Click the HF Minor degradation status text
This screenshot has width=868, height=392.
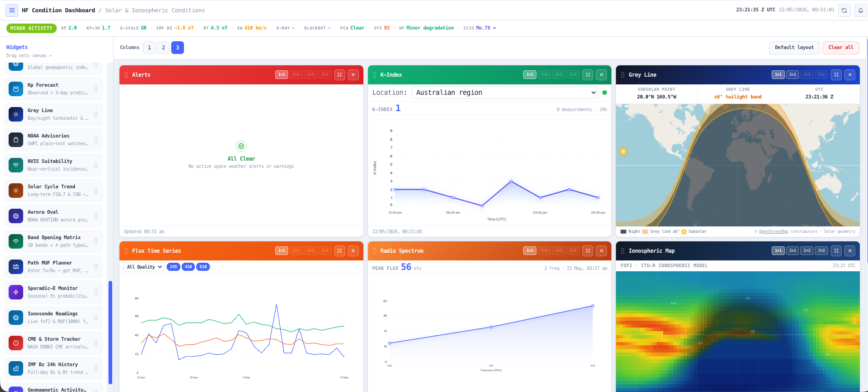point(427,28)
